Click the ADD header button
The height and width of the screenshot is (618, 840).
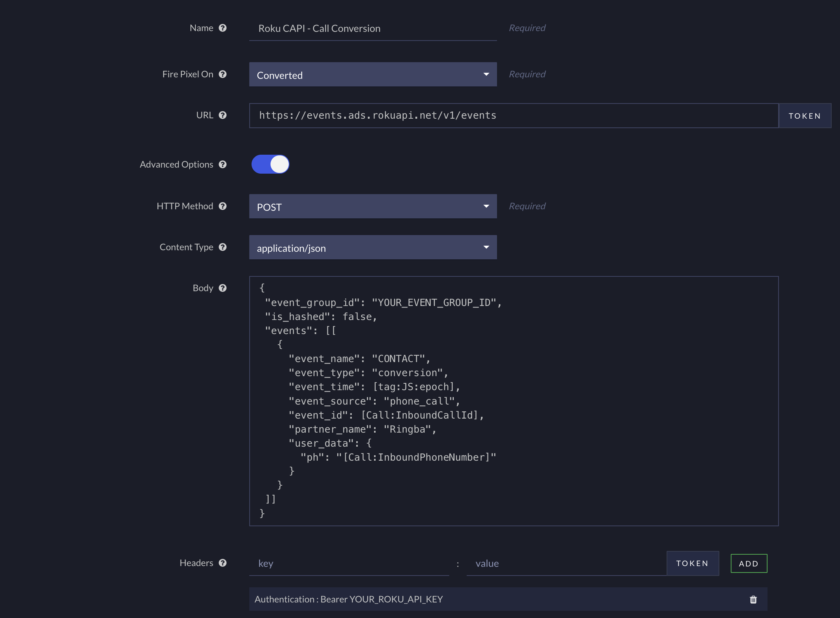(749, 563)
